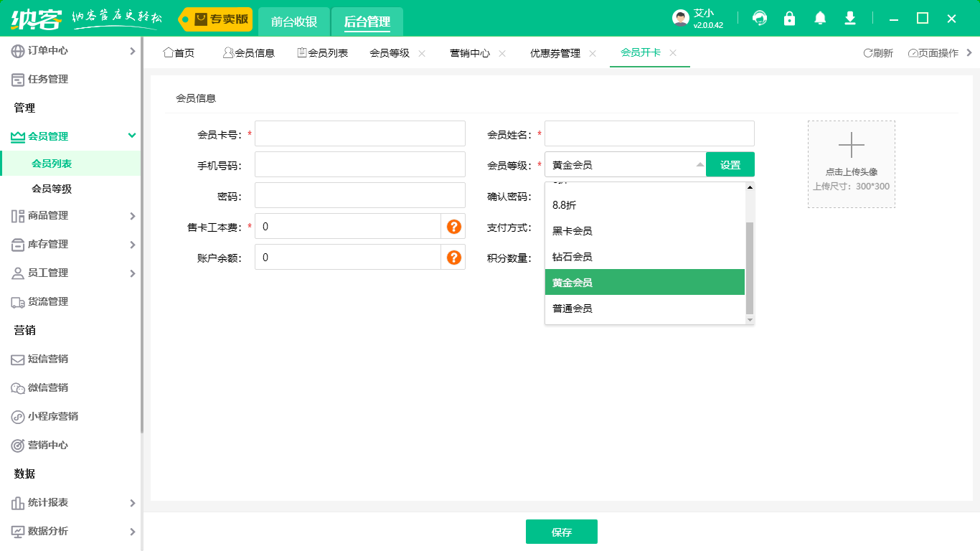This screenshot has width=980, height=551.
Task: Click the dropdown list scrollbar down arrow
Action: click(x=750, y=319)
